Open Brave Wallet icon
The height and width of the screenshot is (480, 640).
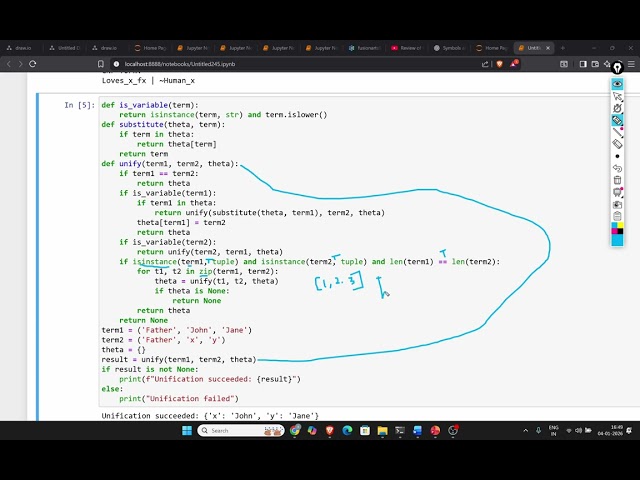[595, 64]
